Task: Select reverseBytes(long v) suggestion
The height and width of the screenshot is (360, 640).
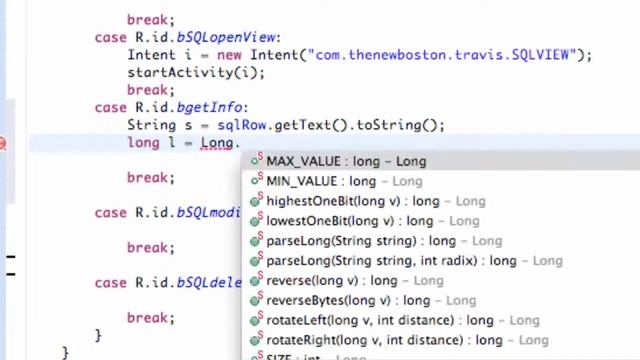Action: 441,300
